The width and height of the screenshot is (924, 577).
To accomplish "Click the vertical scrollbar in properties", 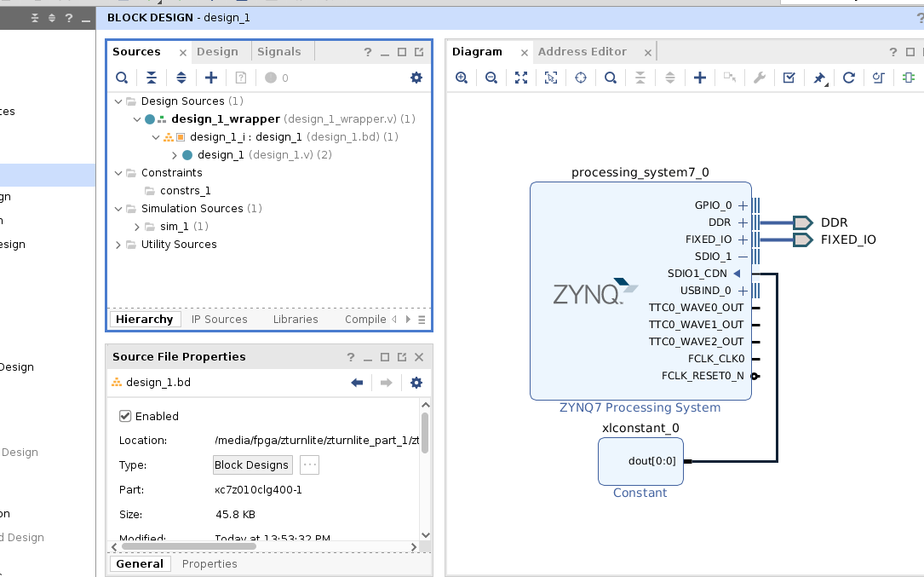I will (x=425, y=433).
